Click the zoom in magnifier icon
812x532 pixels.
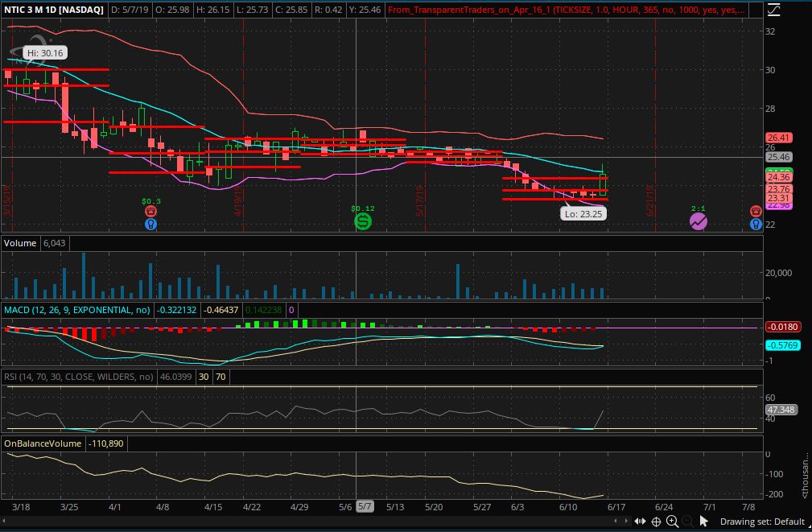[672, 522]
